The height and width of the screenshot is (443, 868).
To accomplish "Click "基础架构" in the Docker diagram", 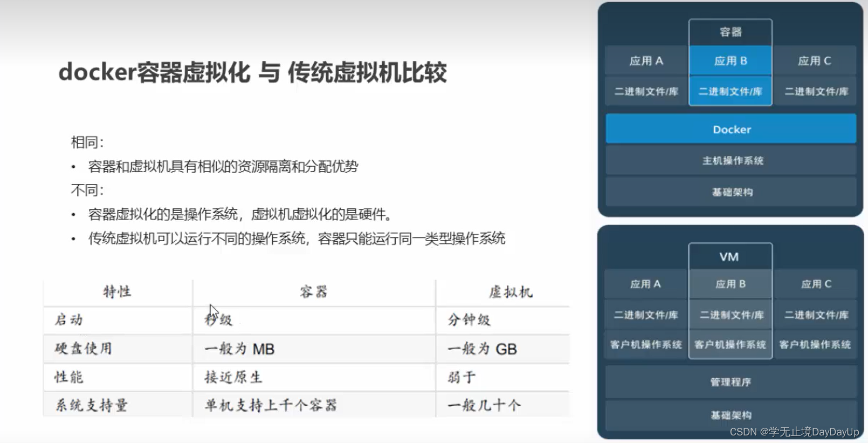I will 731,192.
